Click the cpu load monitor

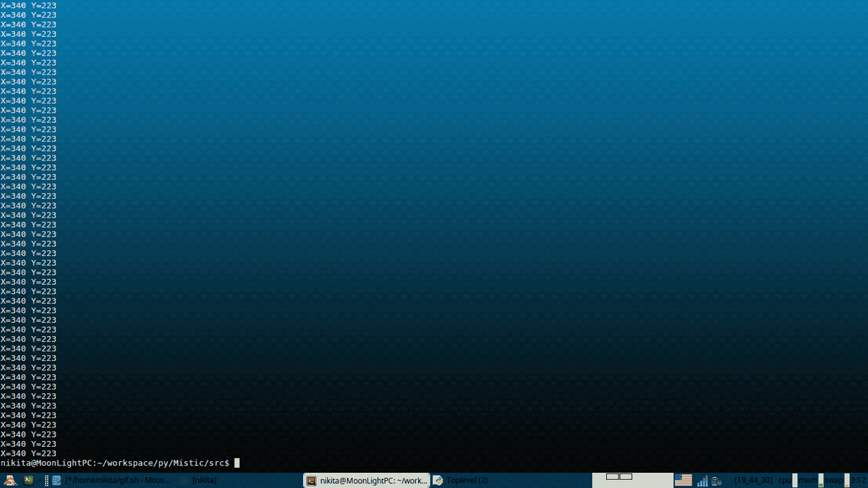point(788,480)
